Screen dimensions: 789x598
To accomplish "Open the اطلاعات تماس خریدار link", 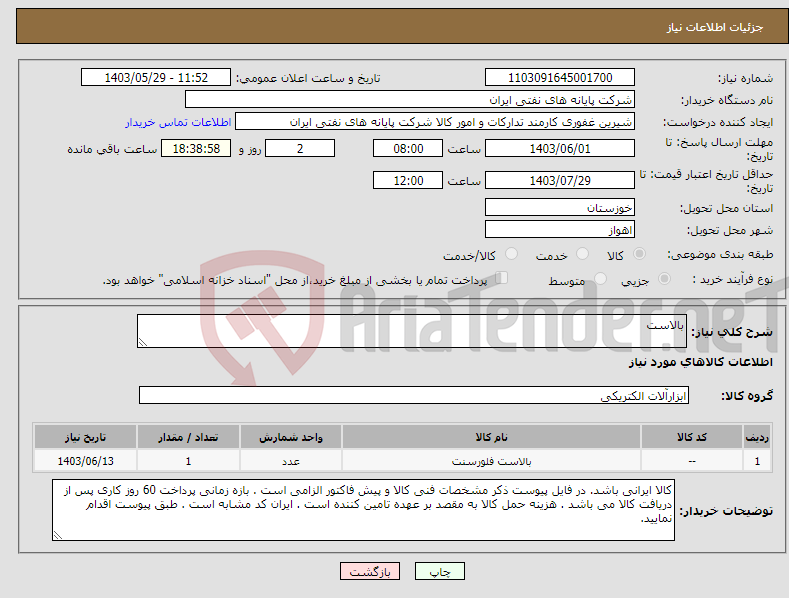I will point(178,122).
